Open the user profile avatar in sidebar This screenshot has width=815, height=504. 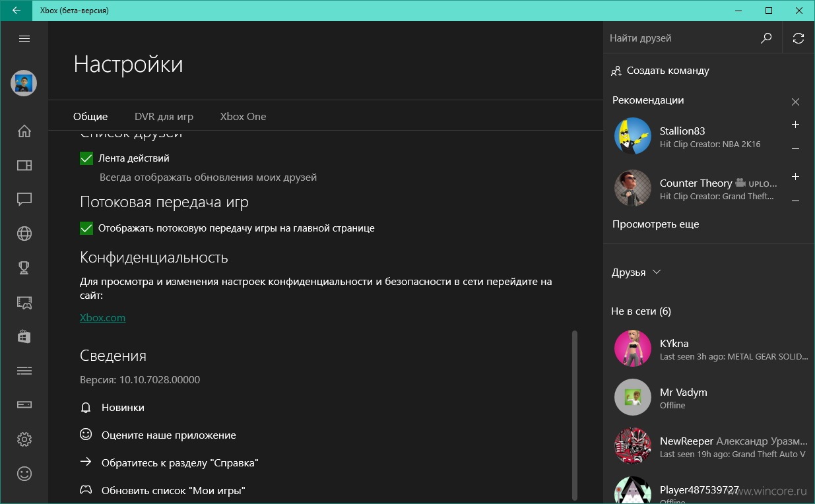tap(24, 83)
